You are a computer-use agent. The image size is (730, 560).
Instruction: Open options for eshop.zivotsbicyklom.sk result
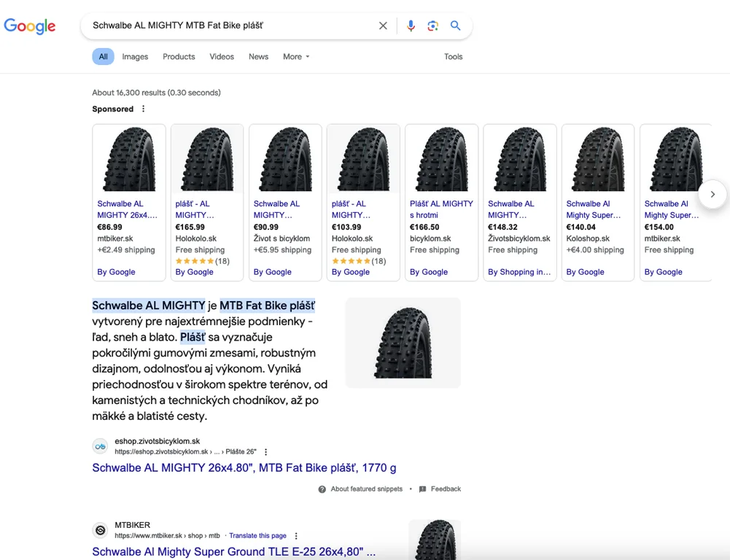(266, 452)
